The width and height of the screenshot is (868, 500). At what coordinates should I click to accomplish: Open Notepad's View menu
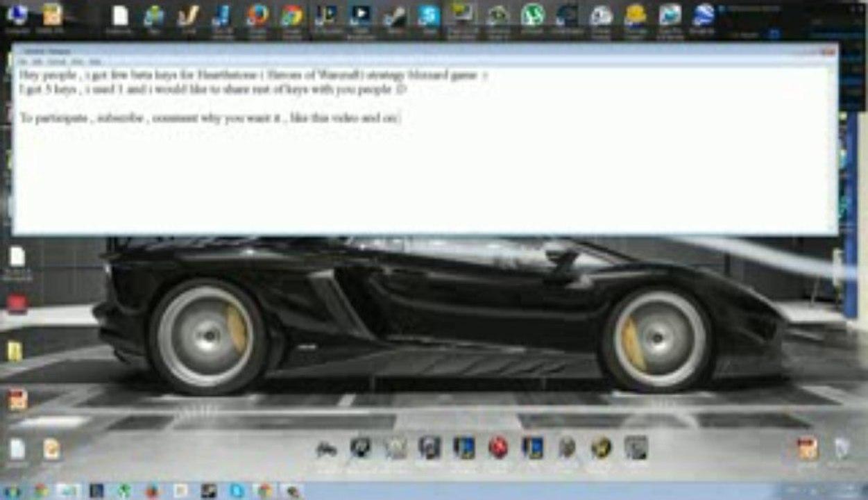(78, 61)
